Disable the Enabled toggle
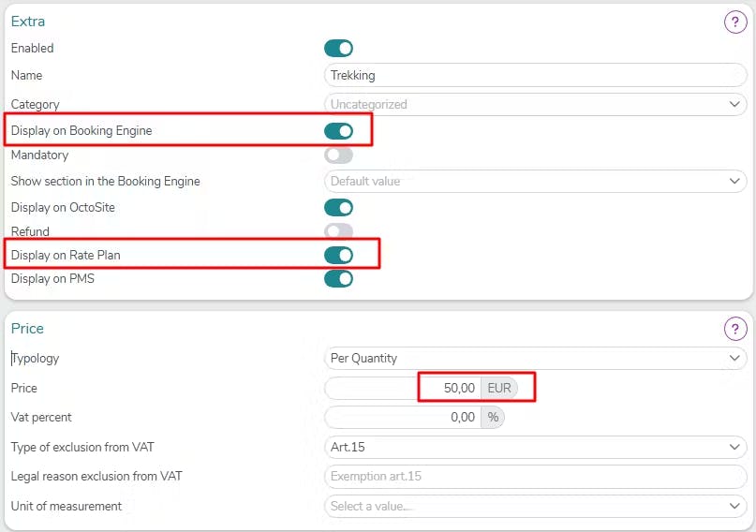 pyautogui.click(x=338, y=48)
